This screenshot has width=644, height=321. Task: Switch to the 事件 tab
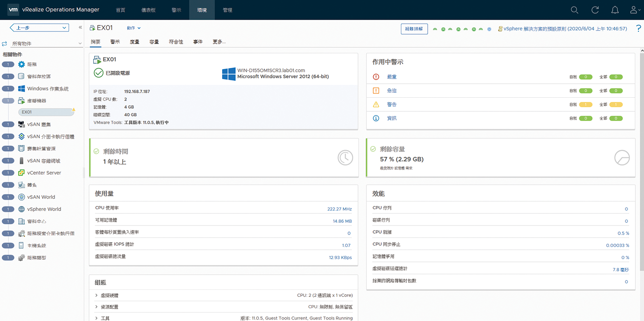tap(198, 42)
